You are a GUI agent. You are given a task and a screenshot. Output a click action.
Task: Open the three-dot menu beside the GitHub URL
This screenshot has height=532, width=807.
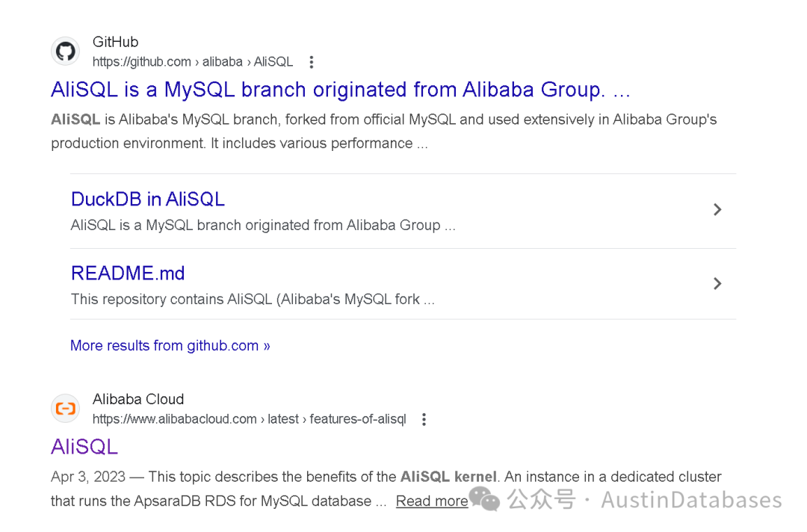point(312,62)
